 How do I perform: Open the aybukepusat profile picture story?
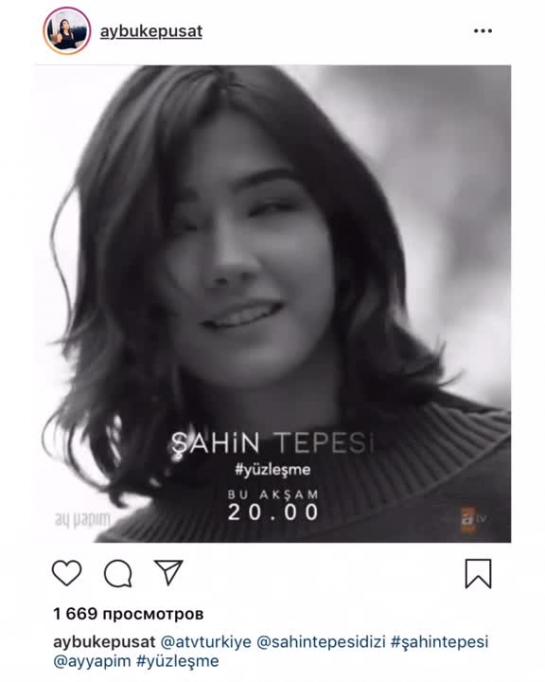67,30
